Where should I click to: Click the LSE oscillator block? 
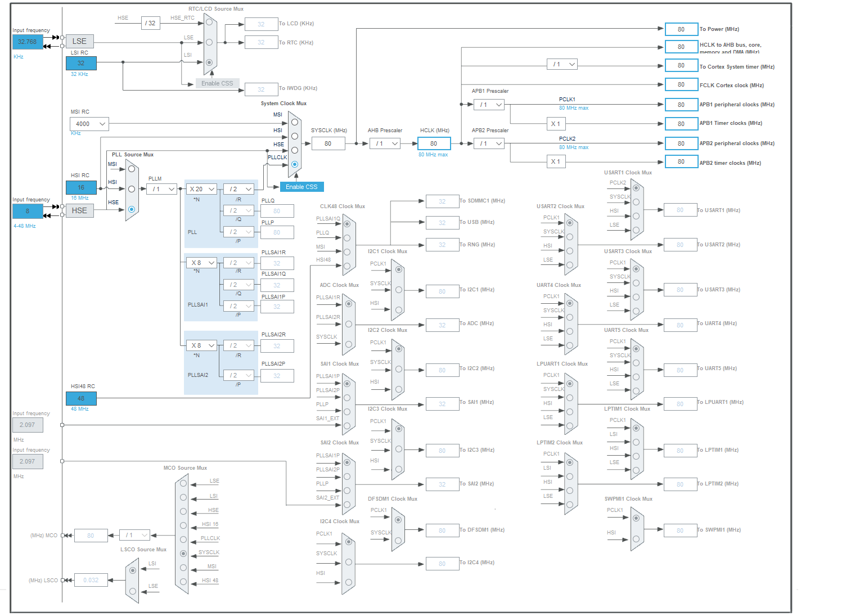pyautogui.click(x=80, y=41)
